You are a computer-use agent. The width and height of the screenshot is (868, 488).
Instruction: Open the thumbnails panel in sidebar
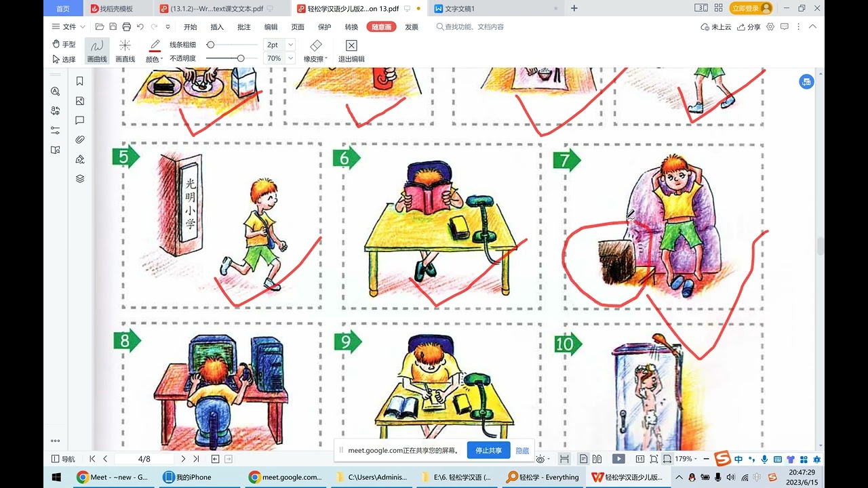click(80, 101)
